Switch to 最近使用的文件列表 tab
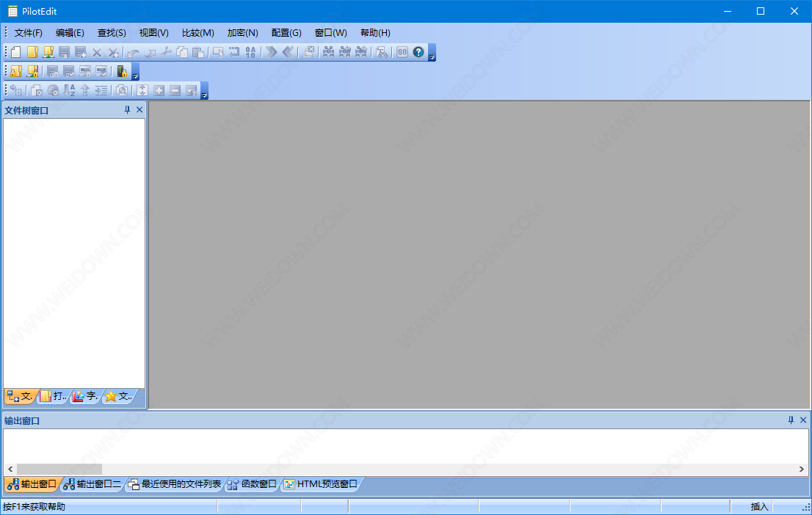 175,484
